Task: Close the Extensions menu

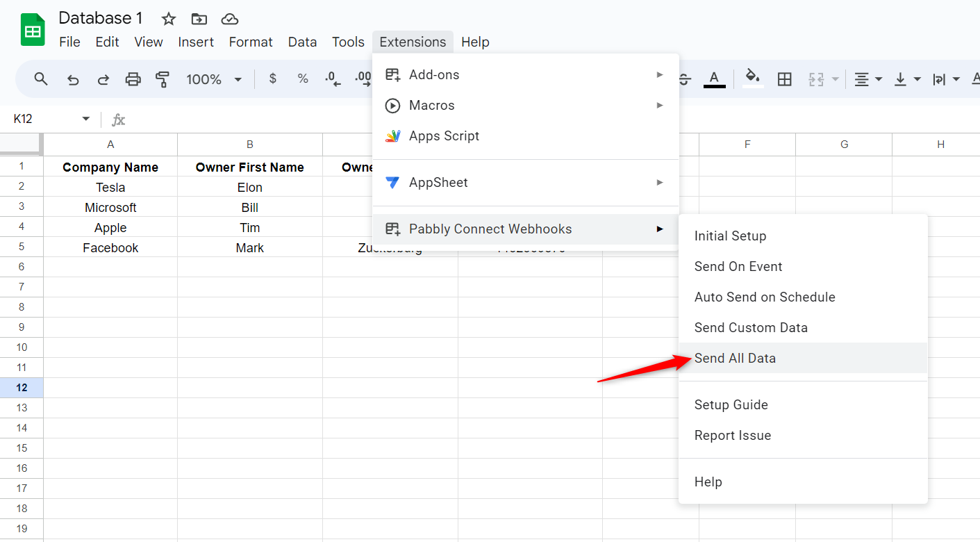Action: point(413,42)
